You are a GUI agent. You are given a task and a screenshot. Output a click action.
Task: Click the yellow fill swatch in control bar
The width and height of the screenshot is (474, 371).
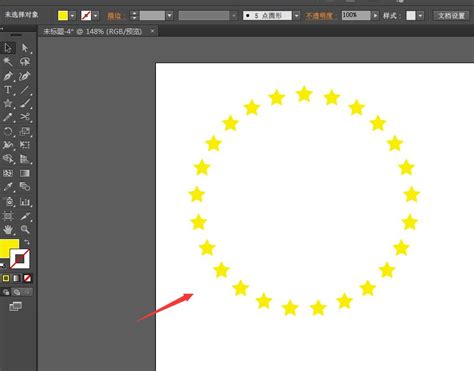tap(63, 15)
